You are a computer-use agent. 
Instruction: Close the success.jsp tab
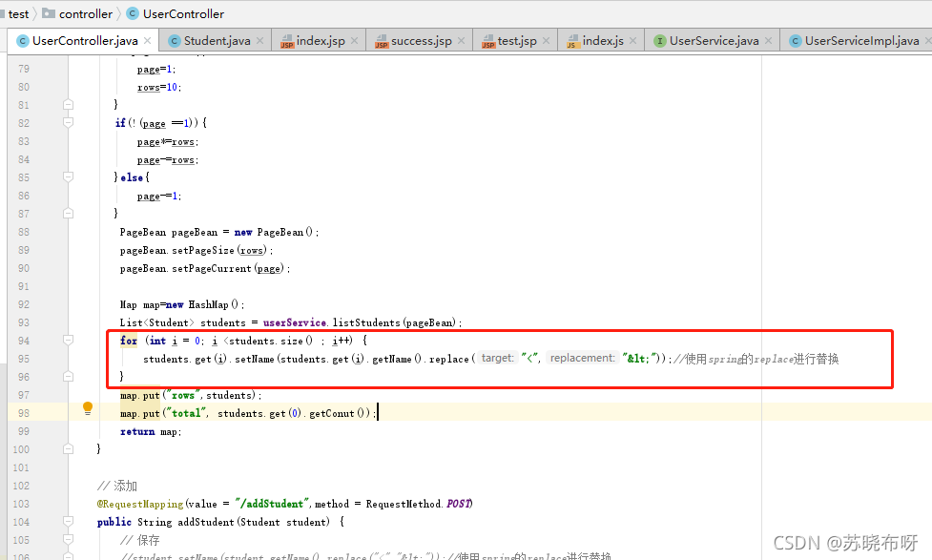(462, 40)
